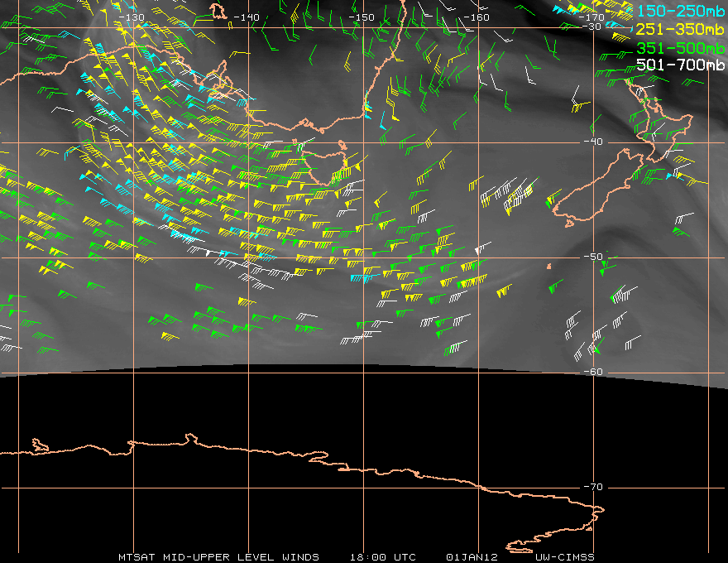728x563 pixels.
Task: Click the -30 latitude label
Action: pos(592,26)
